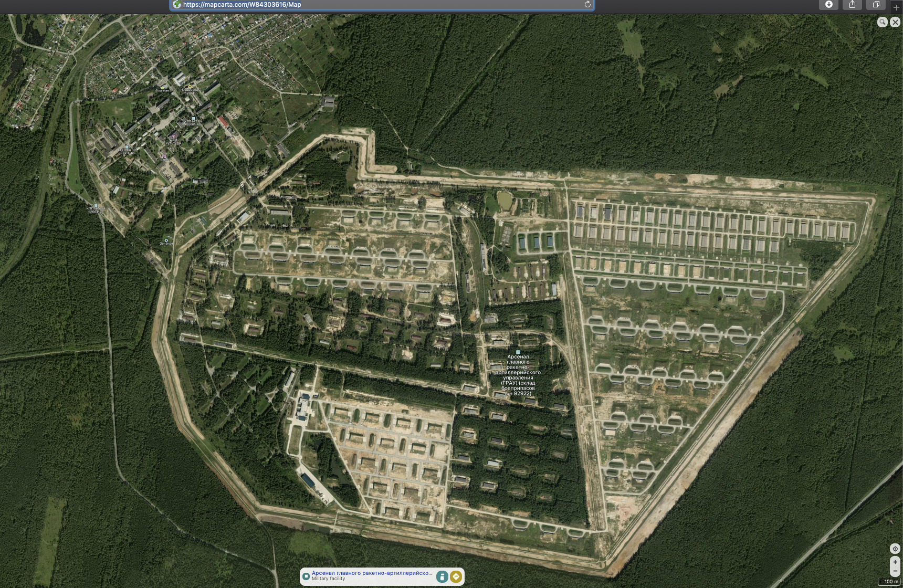Open a new browser tab
Screen dimensions: 903x588
(x=896, y=7)
